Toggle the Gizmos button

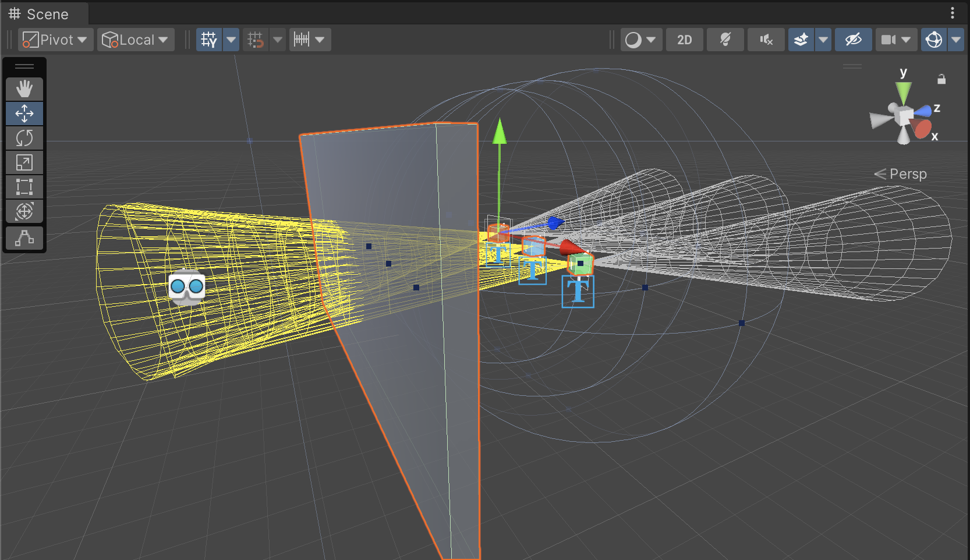(934, 40)
